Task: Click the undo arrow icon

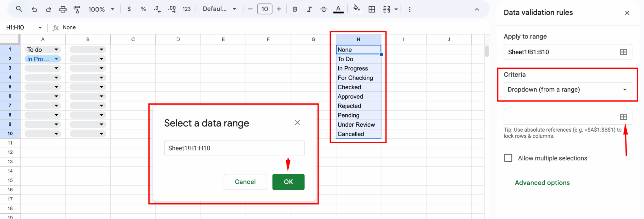Action: 34,9
